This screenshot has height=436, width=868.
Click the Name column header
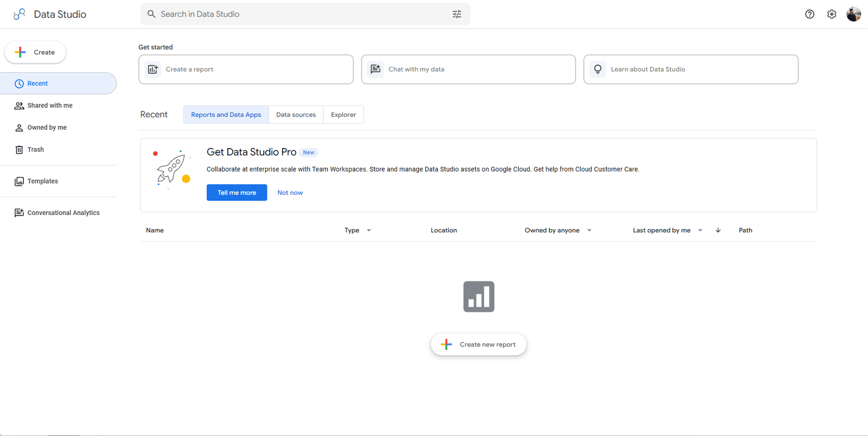155,230
